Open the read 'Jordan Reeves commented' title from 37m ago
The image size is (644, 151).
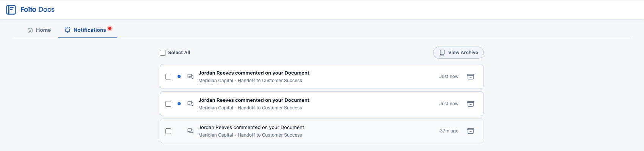[251, 128]
